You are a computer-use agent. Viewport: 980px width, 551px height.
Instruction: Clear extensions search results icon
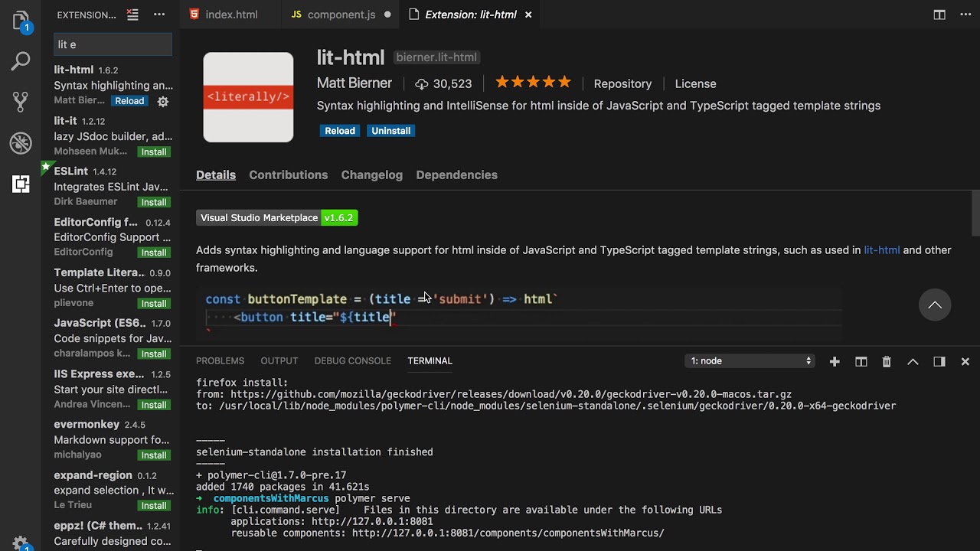[132, 15]
